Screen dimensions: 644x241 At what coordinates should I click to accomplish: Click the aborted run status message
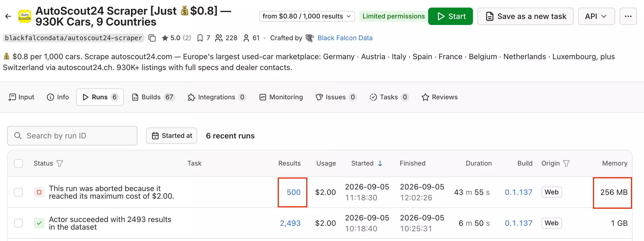(111, 192)
